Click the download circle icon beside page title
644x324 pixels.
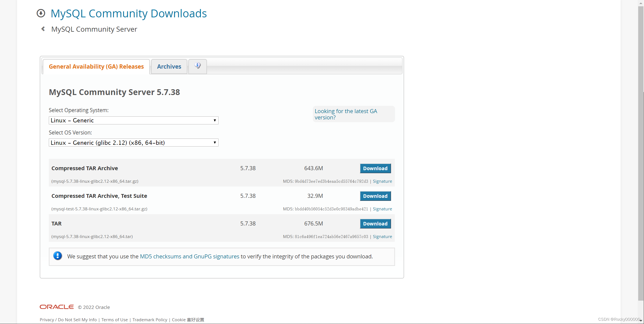point(41,13)
